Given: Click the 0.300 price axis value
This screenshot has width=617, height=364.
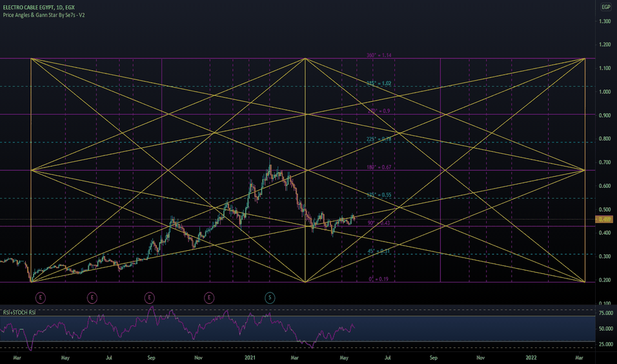Looking at the screenshot, I should [605, 256].
